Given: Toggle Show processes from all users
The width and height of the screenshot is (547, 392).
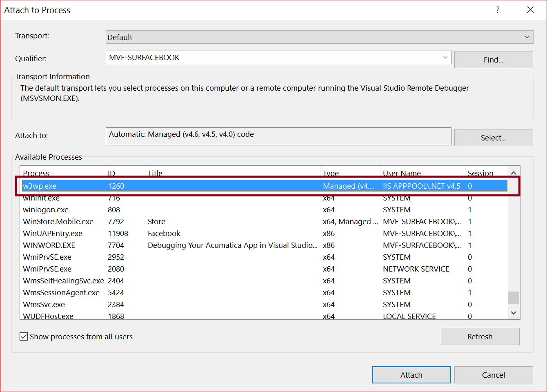Looking at the screenshot, I should tap(24, 336).
